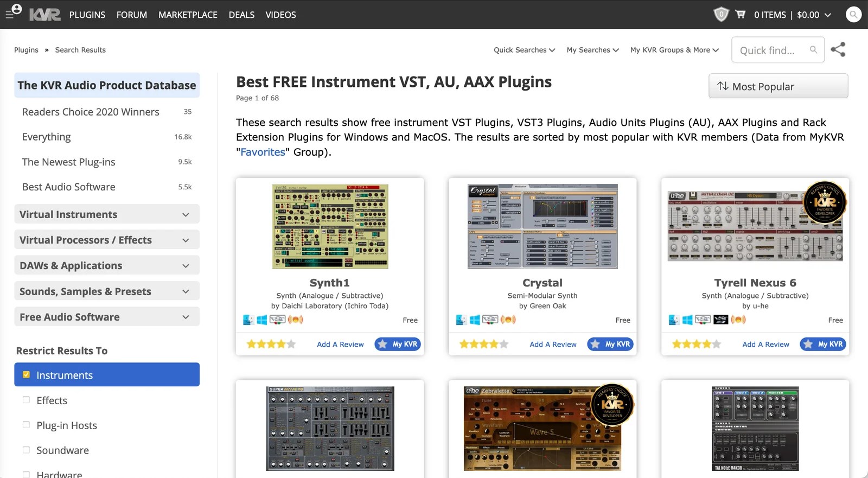Click the share icon beside Quick find

coord(838,49)
